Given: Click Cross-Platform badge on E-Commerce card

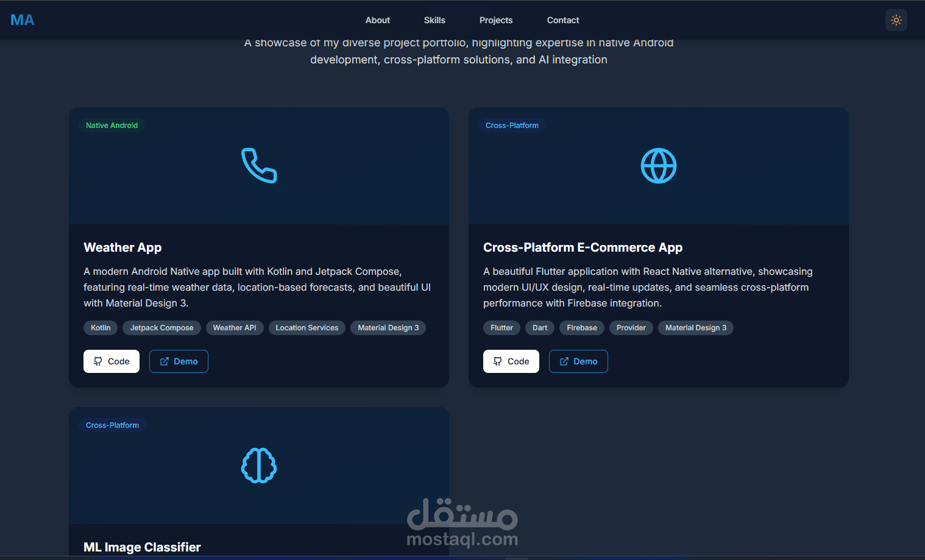Looking at the screenshot, I should click(x=512, y=126).
